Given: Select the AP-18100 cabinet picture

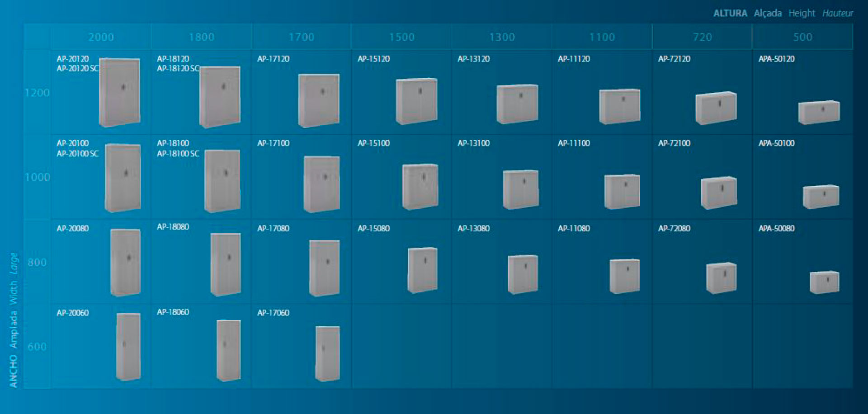Looking at the screenshot, I should pos(222,181).
